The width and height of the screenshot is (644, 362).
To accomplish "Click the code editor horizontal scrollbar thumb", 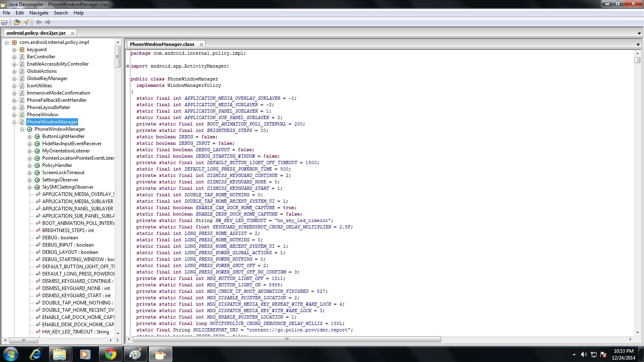I will coord(287,339).
